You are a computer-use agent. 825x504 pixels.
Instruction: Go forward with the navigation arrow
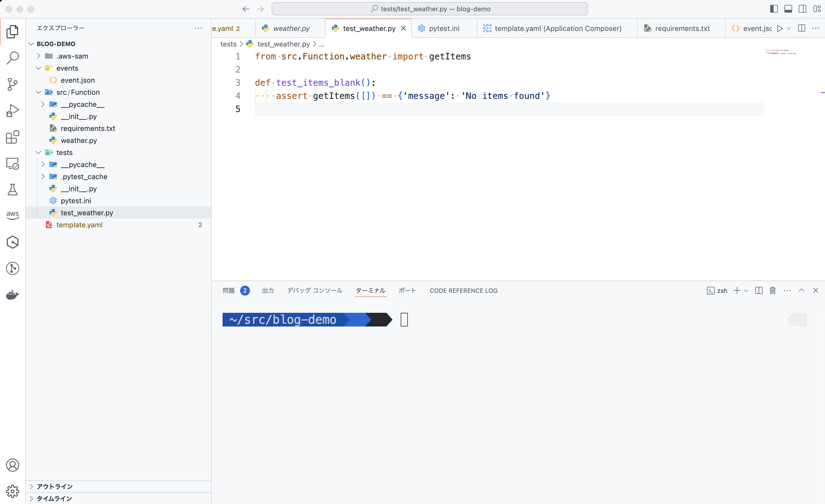260,9
